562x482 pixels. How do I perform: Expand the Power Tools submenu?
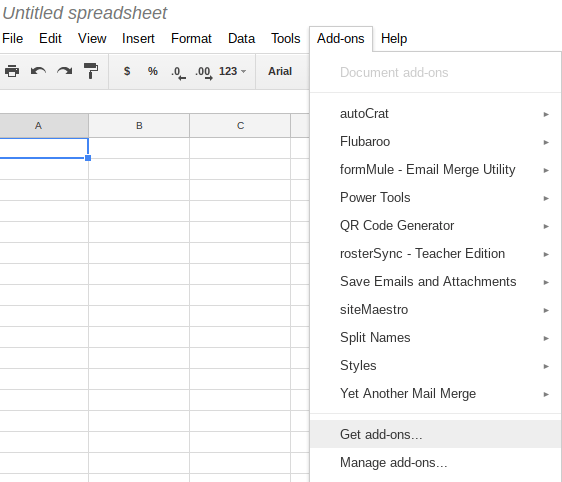(435, 198)
